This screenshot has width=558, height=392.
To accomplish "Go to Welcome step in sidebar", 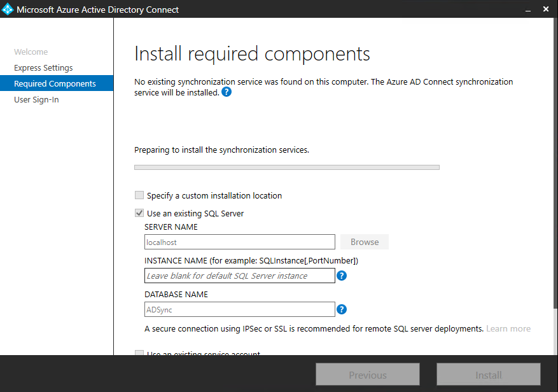I will pyautogui.click(x=31, y=52).
